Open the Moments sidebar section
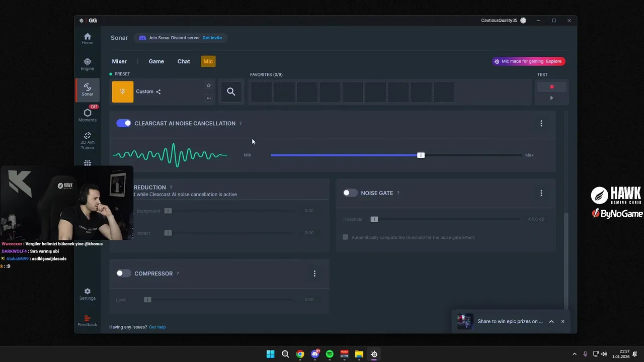The width and height of the screenshot is (644, 362). pyautogui.click(x=88, y=115)
